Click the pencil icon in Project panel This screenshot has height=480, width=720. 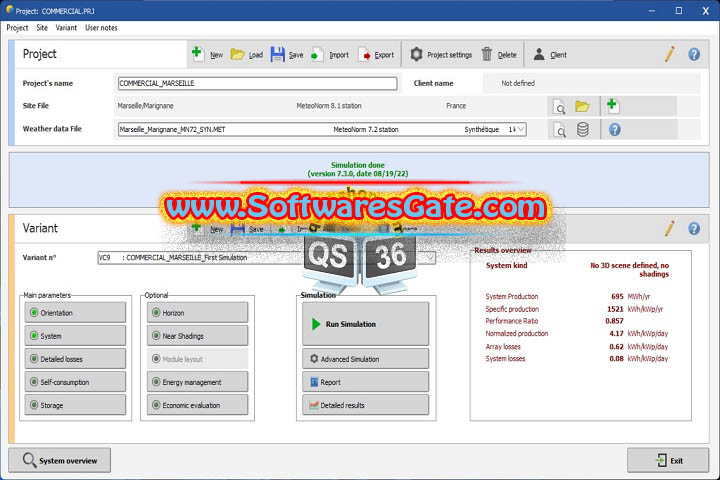tap(669, 54)
